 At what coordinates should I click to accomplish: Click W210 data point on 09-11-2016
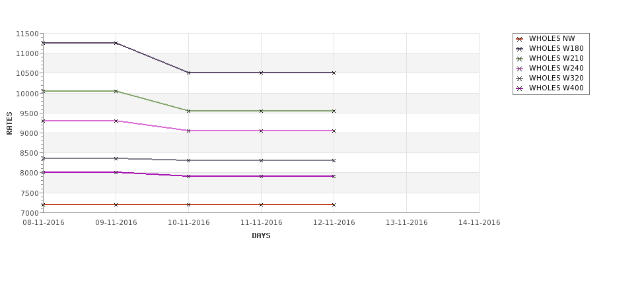[116, 91]
